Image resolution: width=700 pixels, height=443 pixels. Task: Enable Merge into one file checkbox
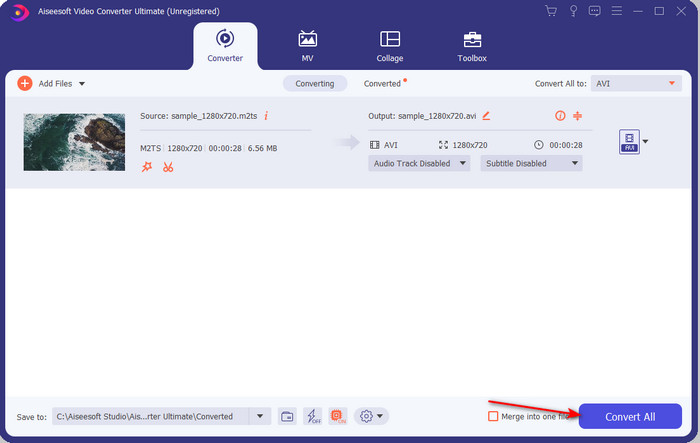[x=493, y=417]
